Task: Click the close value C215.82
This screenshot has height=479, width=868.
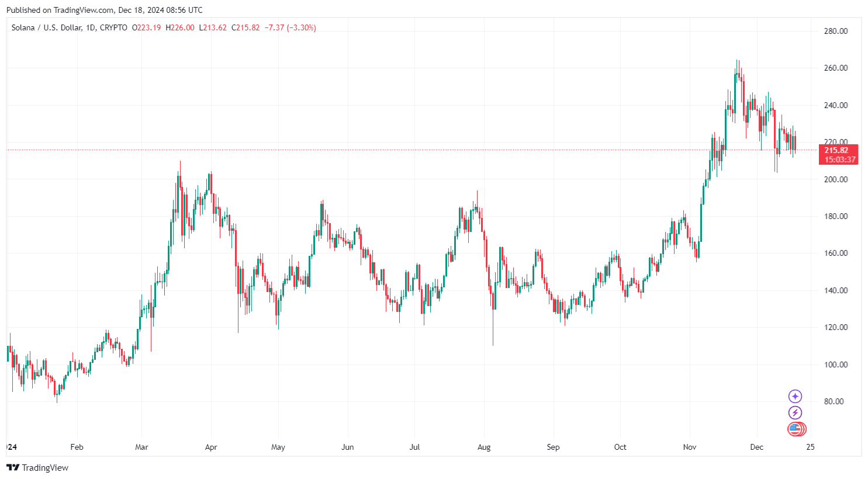Action: 245,27
